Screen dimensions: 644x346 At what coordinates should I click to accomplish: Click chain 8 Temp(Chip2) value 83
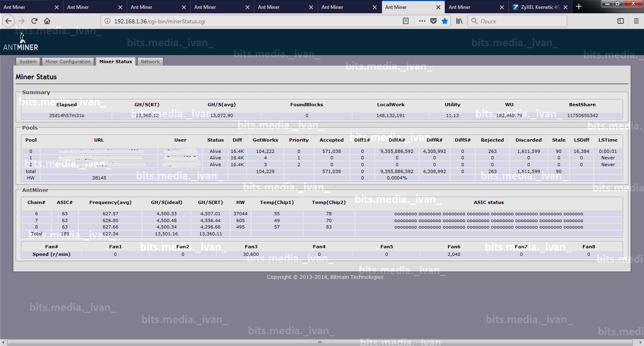point(329,227)
